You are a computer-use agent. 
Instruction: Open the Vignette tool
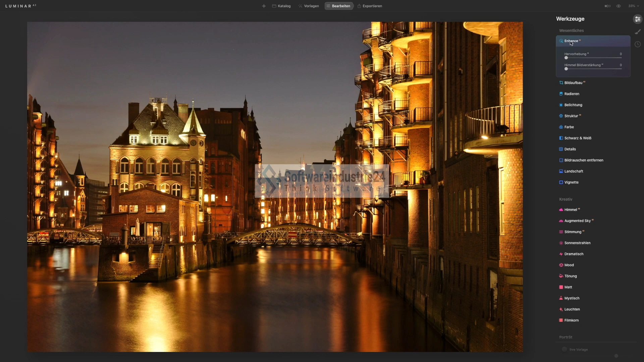(571, 182)
